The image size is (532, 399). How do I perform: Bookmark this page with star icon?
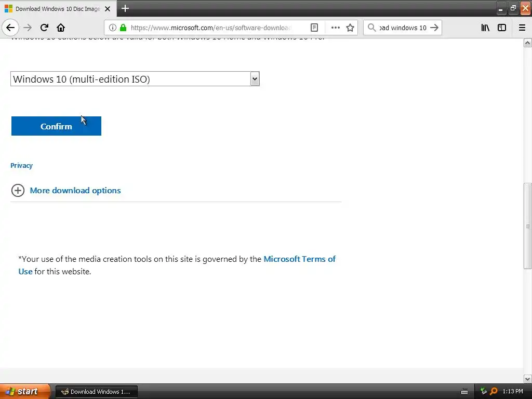(350, 28)
